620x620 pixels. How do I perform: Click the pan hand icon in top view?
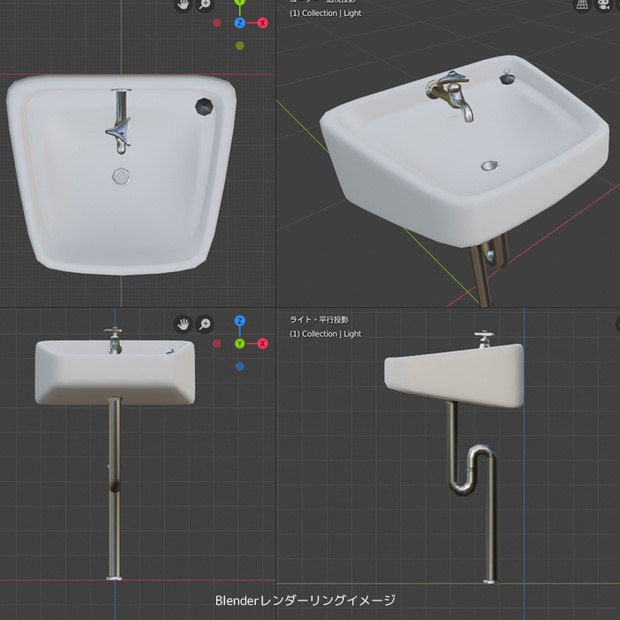click(183, 5)
